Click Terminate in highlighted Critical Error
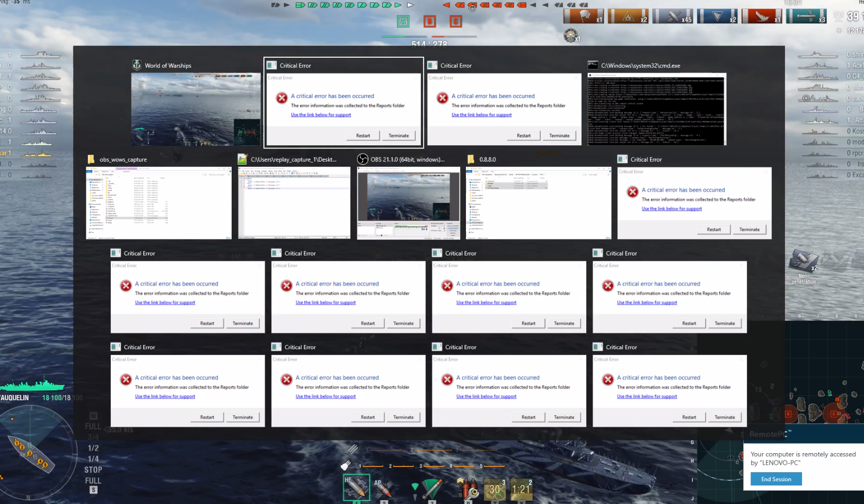Image resolution: width=864 pixels, height=504 pixels. 399,136
